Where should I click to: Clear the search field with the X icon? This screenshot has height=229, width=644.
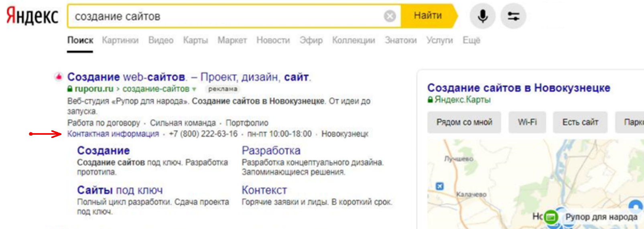click(390, 16)
